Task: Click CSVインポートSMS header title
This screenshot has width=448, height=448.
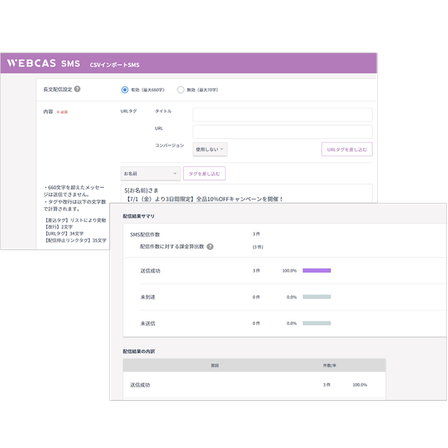Action: (x=114, y=65)
